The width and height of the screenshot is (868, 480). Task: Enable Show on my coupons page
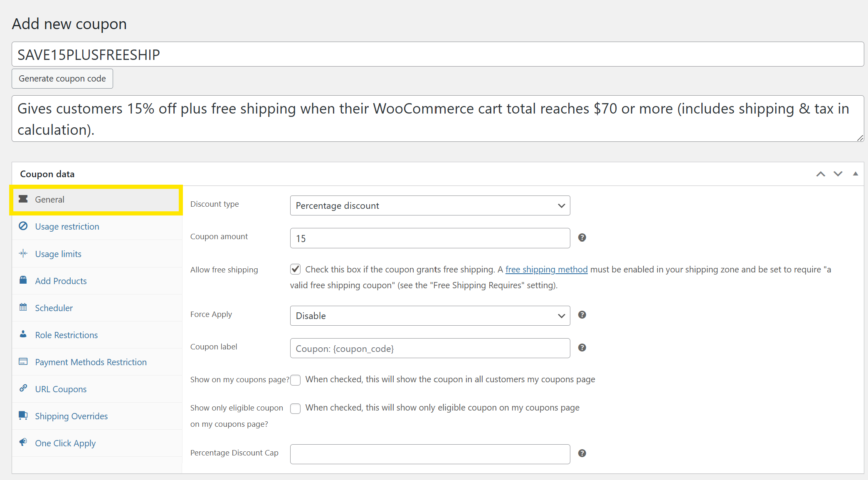pyautogui.click(x=296, y=380)
